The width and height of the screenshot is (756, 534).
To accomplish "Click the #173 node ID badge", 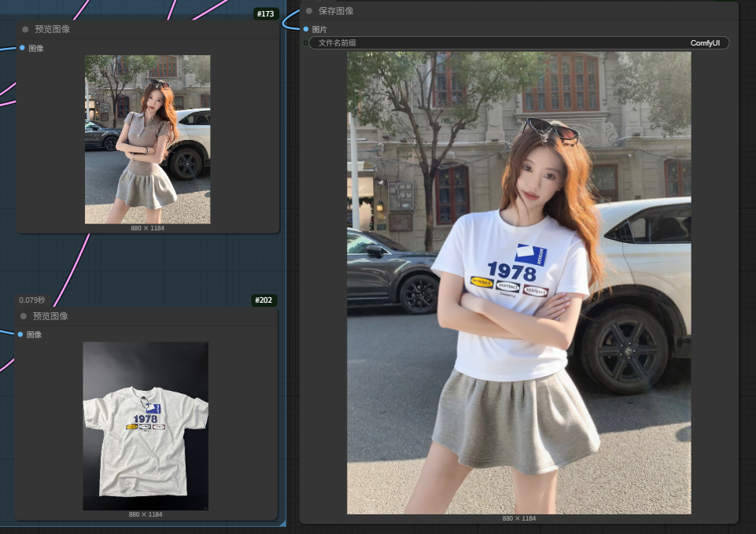I will 266,14.
